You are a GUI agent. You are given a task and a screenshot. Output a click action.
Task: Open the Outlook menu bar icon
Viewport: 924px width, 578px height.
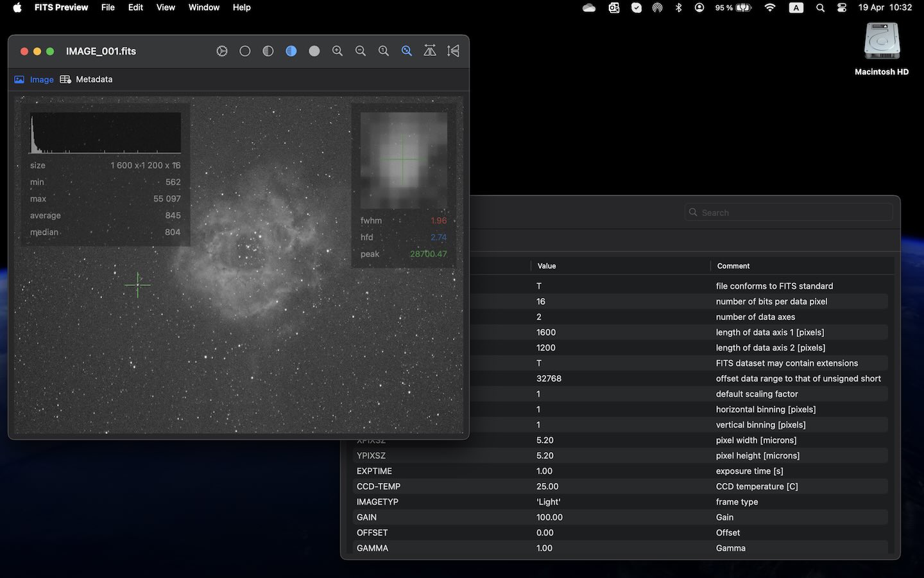(613, 8)
